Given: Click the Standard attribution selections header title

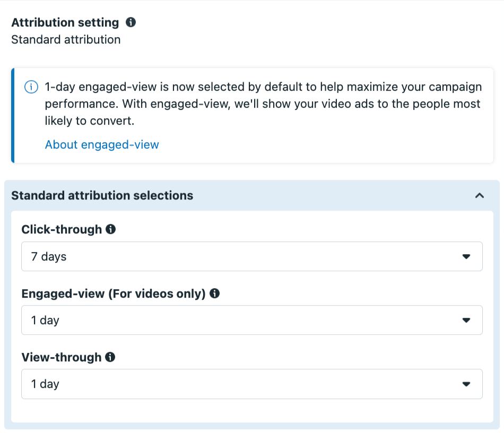Looking at the screenshot, I should tap(102, 195).
